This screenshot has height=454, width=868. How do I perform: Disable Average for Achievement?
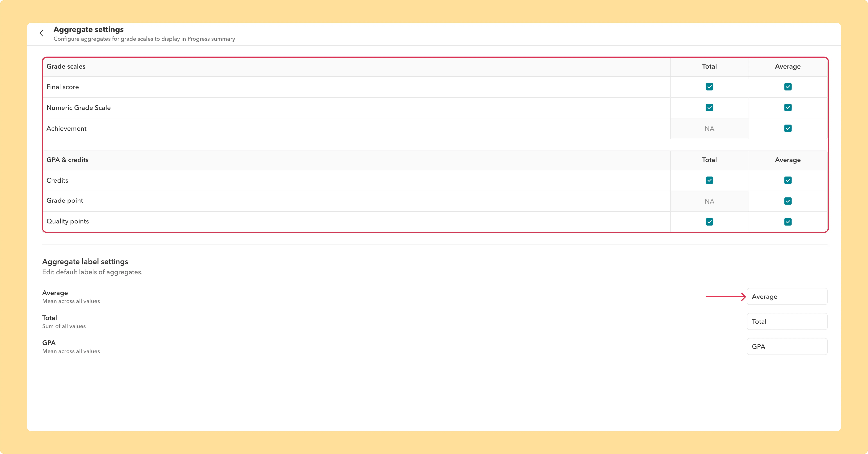pyautogui.click(x=788, y=128)
